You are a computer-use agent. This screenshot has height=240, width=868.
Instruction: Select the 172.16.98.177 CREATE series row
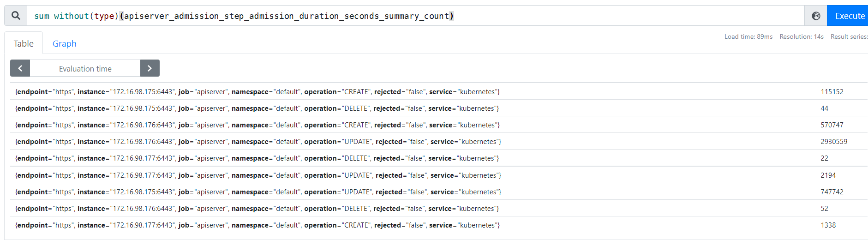(257, 225)
